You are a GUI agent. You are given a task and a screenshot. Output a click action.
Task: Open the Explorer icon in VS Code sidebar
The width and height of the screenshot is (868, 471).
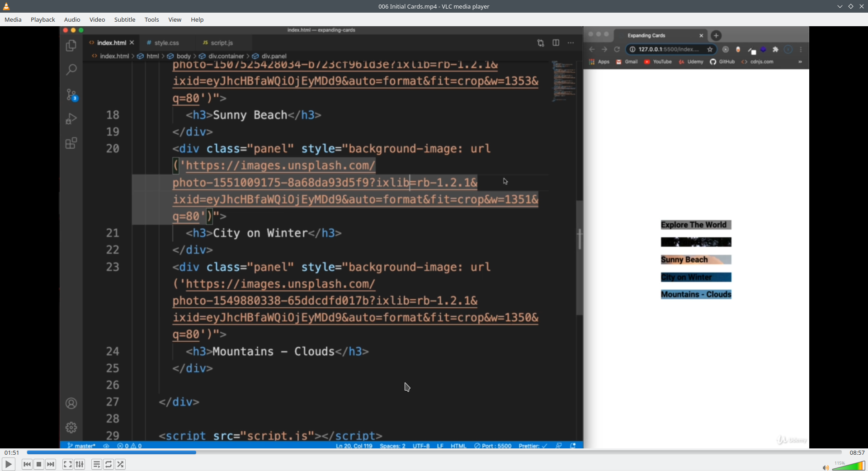pos(71,46)
